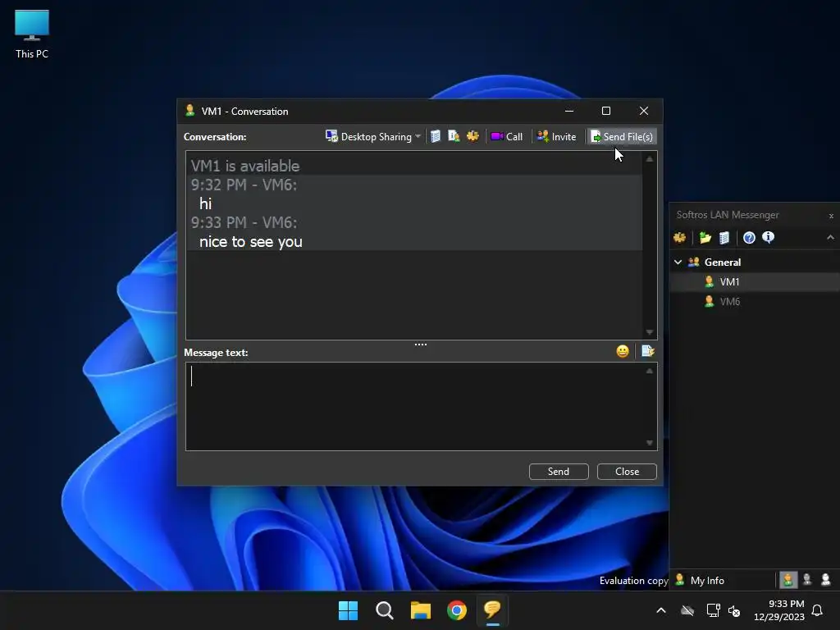This screenshot has width=840, height=630.
Task: Invite users to the conversation
Action: pos(557,137)
